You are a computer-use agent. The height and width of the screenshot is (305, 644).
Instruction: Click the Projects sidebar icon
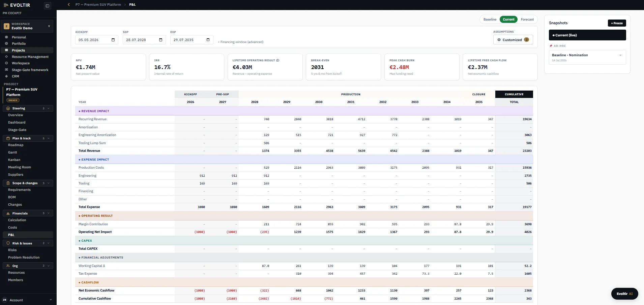click(x=6, y=50)
